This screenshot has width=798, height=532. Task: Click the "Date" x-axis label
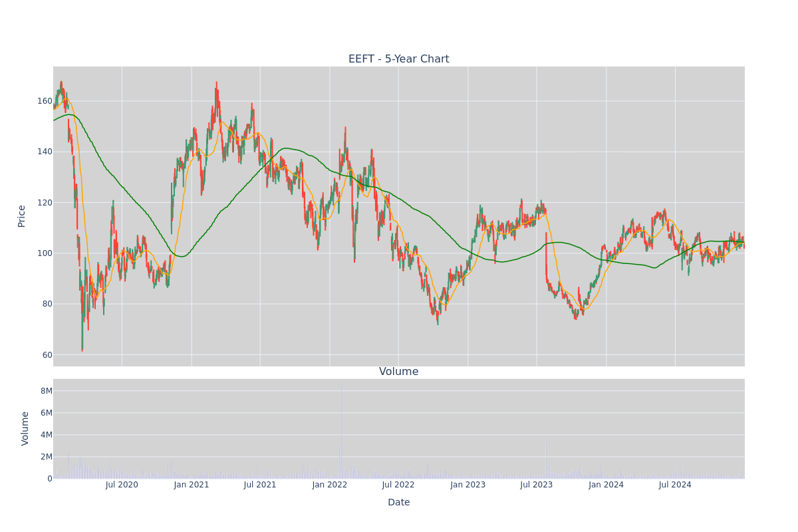[x=399, y=502]
